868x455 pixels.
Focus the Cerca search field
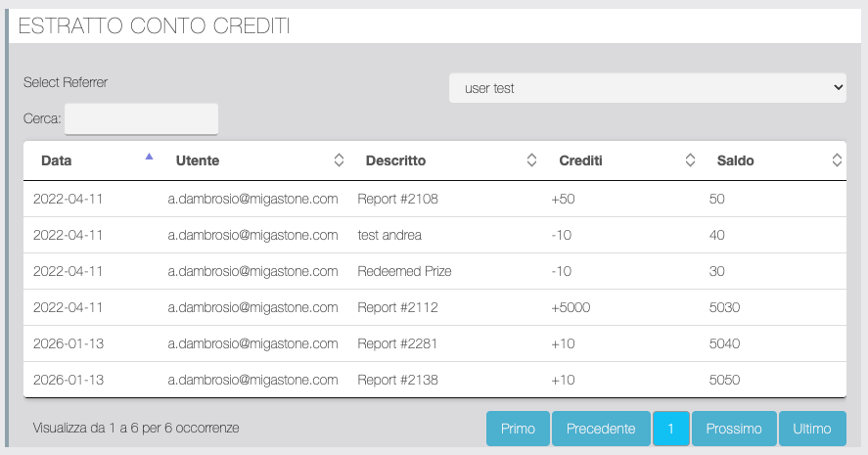141,119
